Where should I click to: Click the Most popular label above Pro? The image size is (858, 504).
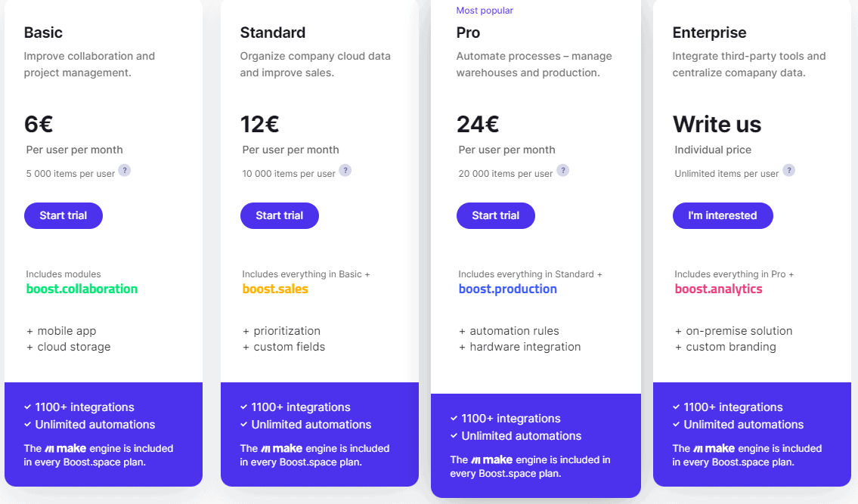pyautogui.click(x=485, y=11)
